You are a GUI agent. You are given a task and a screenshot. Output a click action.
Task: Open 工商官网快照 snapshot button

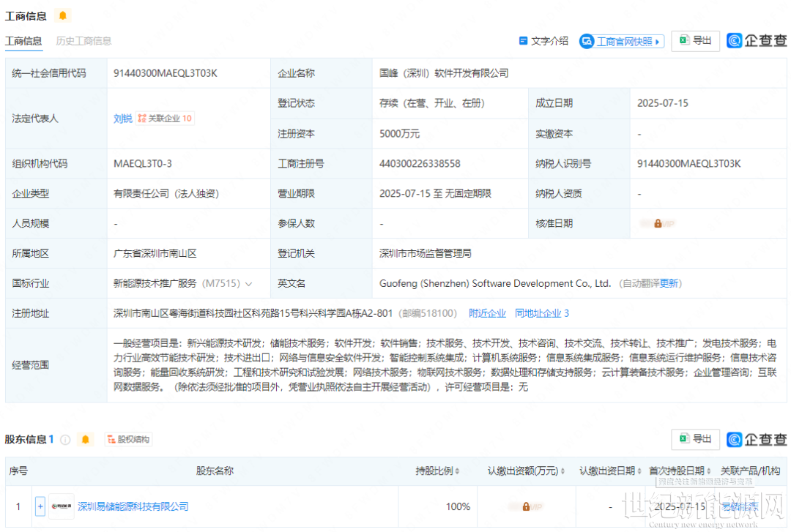622,42
